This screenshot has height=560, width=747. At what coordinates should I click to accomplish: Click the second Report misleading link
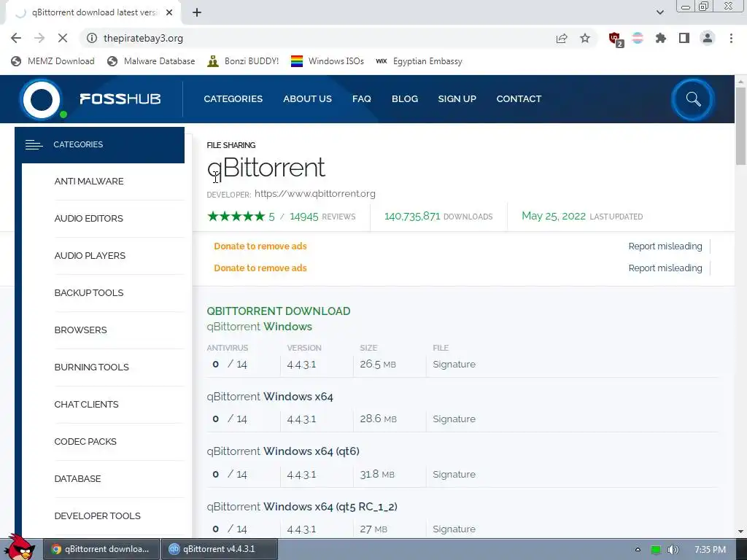665,268
